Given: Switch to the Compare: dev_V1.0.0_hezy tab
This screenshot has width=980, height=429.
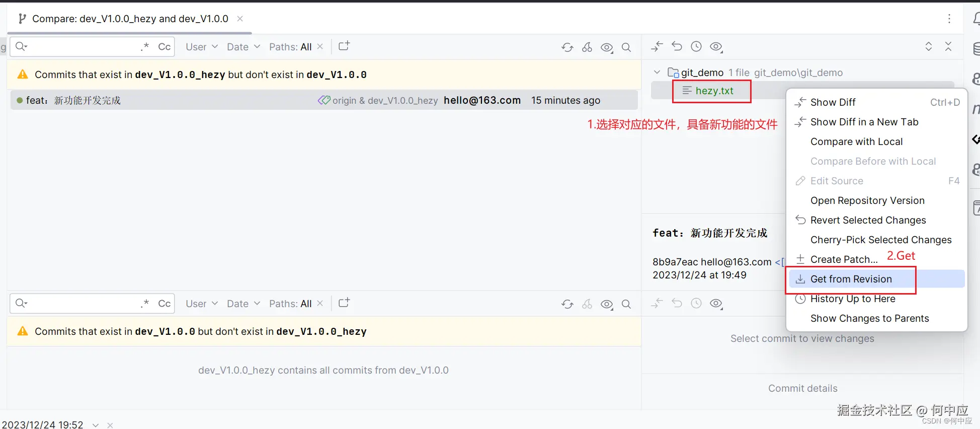Looking at the screenshot, I should click(x=130, y=19).
